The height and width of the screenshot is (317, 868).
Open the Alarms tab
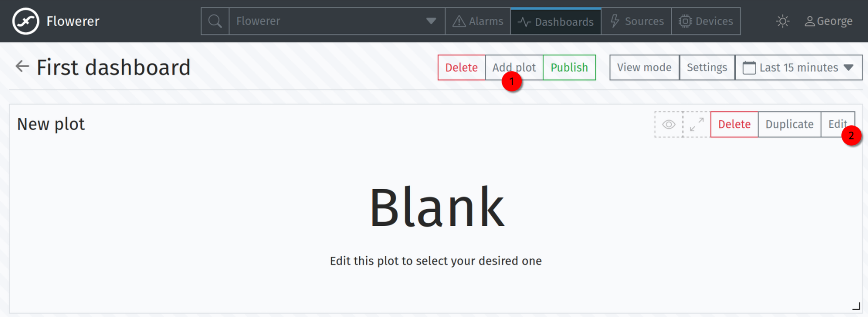[478, 21]
